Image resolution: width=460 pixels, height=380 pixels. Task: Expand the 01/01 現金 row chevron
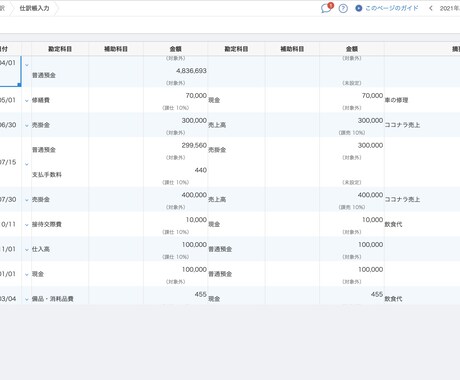pos(27,274)
